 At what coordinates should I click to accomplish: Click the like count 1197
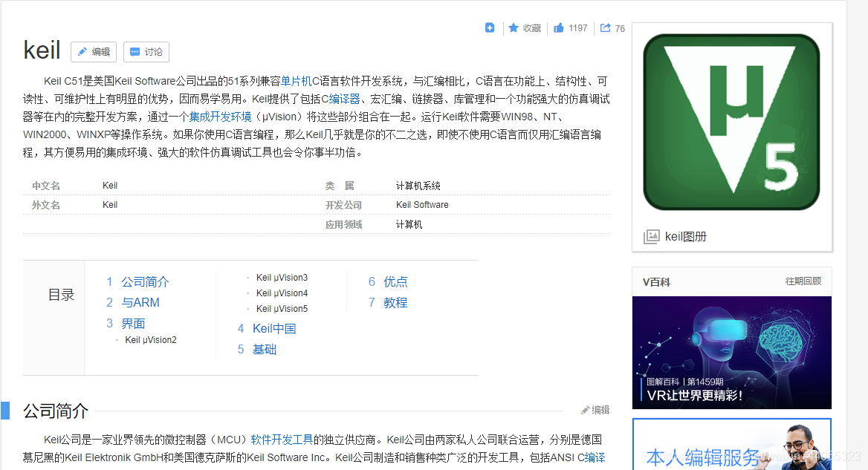pos(578,28)
